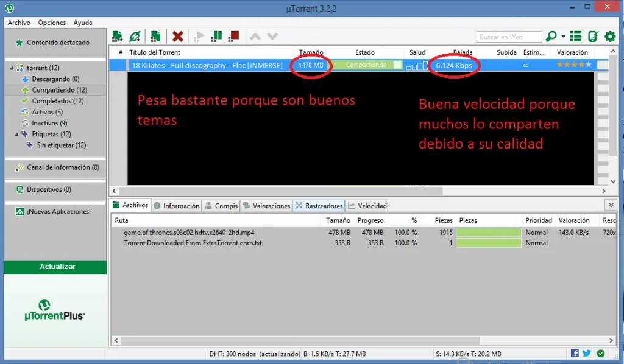
Task: Sort by Estado column header
Action: [x=365, y=52]
